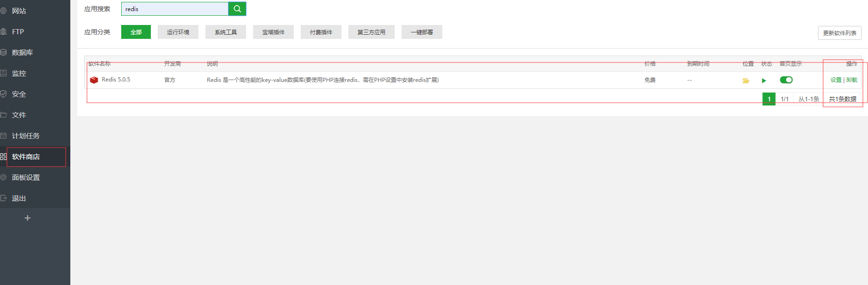Image resolution: width=868 pixels, height=285 pixels.
Task: Click the 更新软件列表 button
Action: [x=840, y=33]
